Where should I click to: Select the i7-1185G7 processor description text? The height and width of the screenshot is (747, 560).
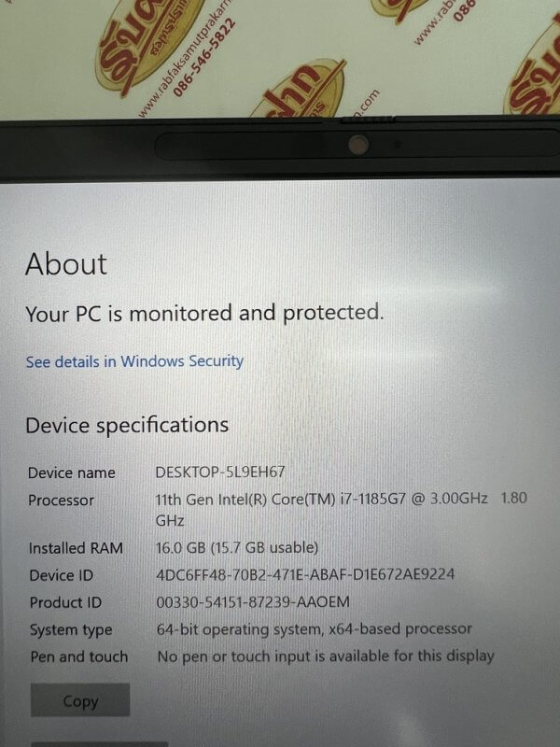(x=341, y=509)
